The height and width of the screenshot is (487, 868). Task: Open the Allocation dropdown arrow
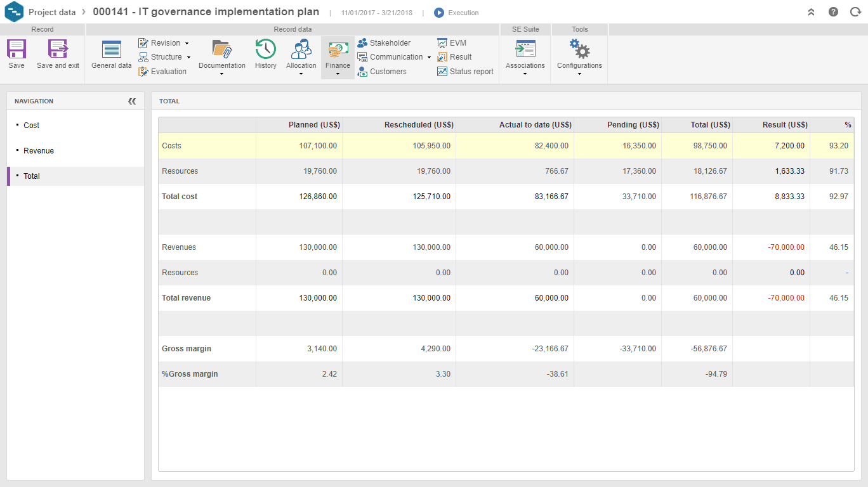coord(301,74)
